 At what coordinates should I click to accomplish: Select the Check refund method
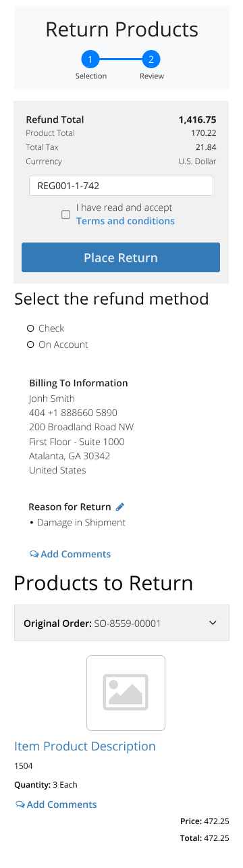click(x=30, y=328)
